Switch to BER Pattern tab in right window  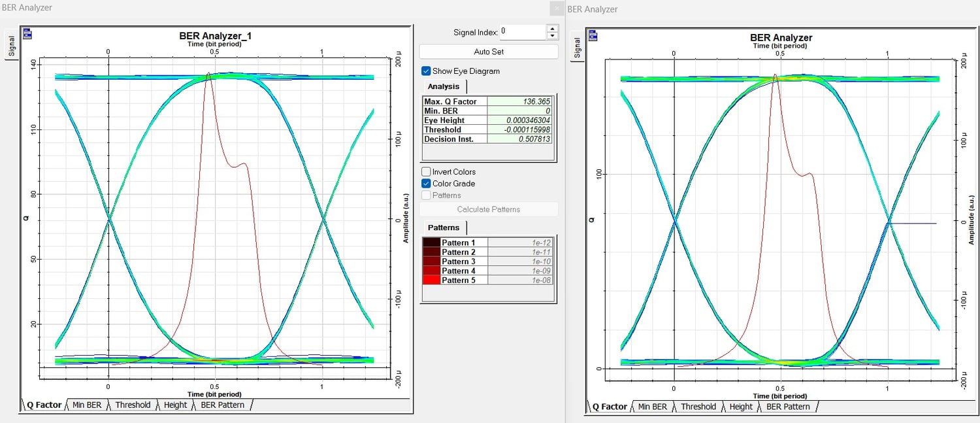point(788,407)
